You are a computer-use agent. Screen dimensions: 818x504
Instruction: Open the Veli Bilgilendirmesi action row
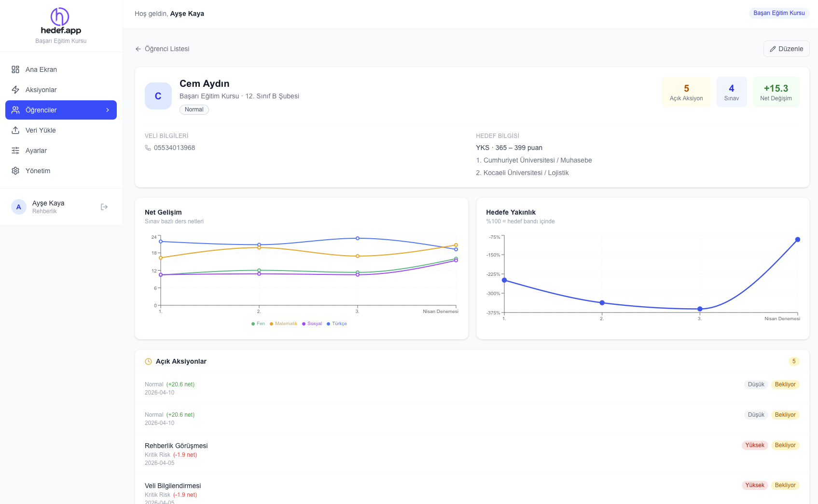173,486
